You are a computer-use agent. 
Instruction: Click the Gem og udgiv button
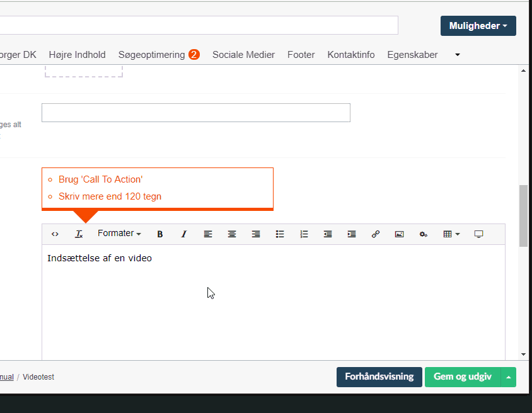[463, 376]
